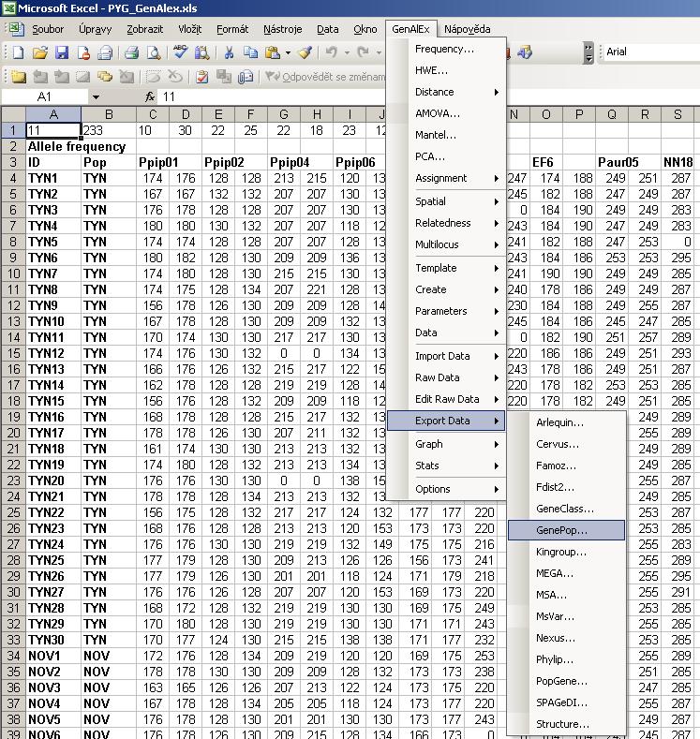Click the print-fax icon beside Permission
The width and height of the screenshot is (700, 739).
click(105, 52)
